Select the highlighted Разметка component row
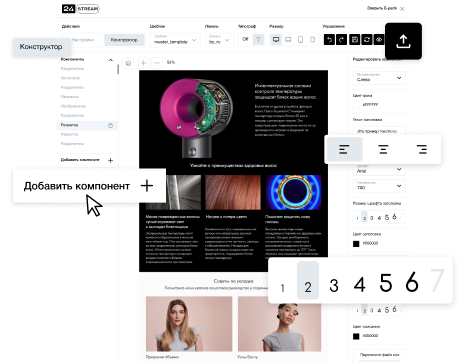This screenshot has height=362, width=460. (x=87, y=125)
